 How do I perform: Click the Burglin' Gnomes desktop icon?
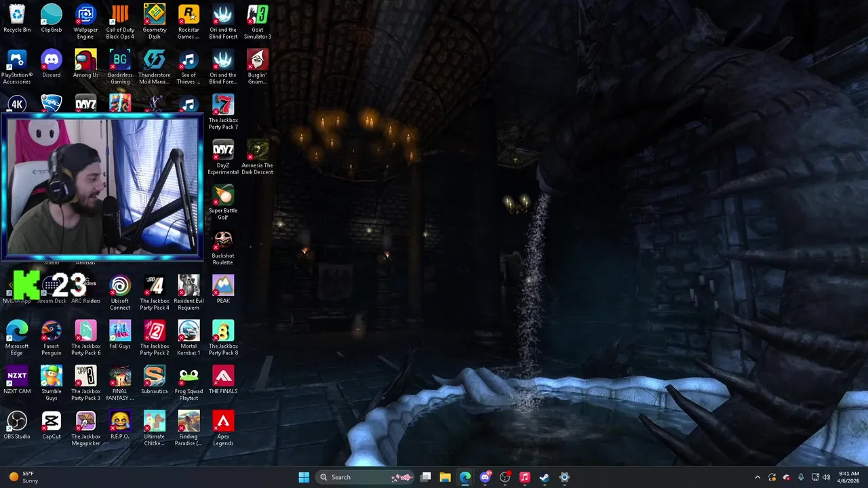(x=257, y=67)
